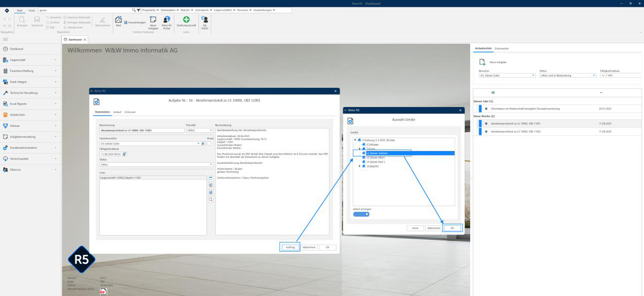The height and width of the screenshot is (296, 644).
Task: Tick the Privat checkbox in the task dialog
Action: [x=209, y=143]
